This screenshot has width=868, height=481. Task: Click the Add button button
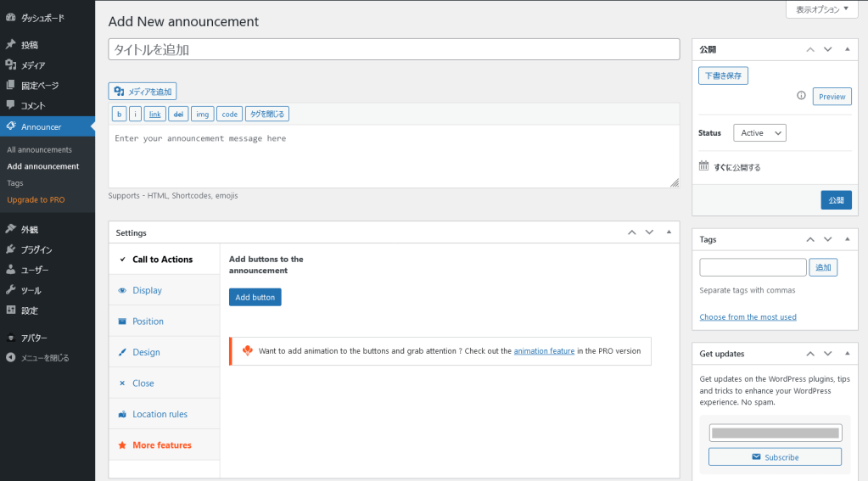[255, 297]
